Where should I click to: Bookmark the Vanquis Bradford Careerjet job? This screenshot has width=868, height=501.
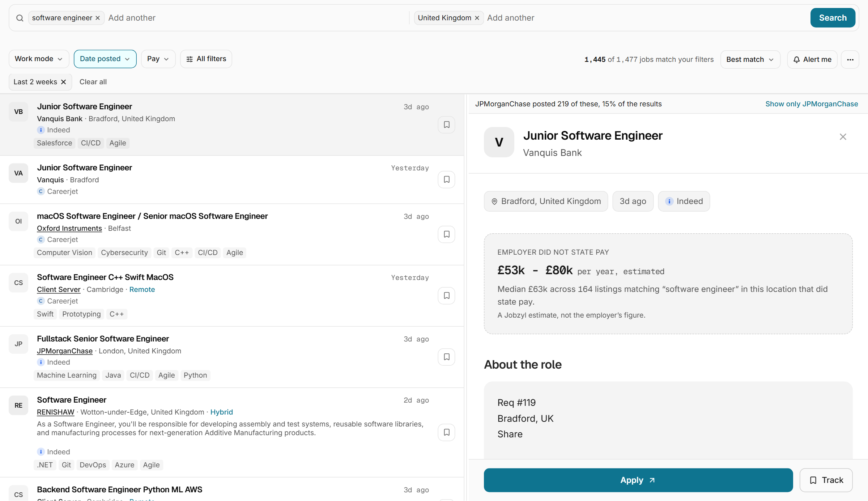point(447,179)
